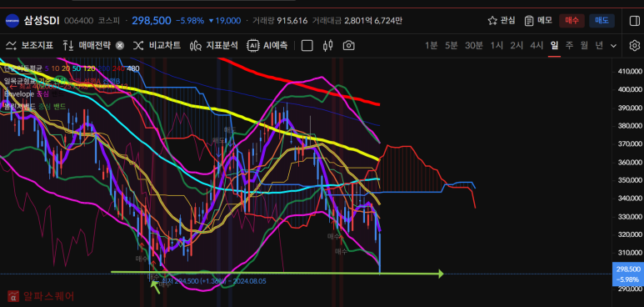This screenshot has width=644, height=307.
Task: Click the -5.98% change in the header
Action: [x=190, y=21]
